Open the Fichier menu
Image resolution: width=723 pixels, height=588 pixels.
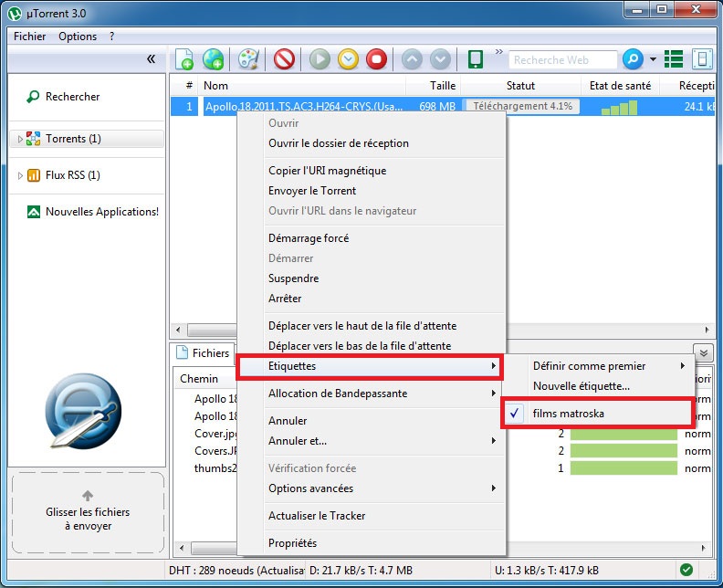pyautogui.click(x=29, y=37)
